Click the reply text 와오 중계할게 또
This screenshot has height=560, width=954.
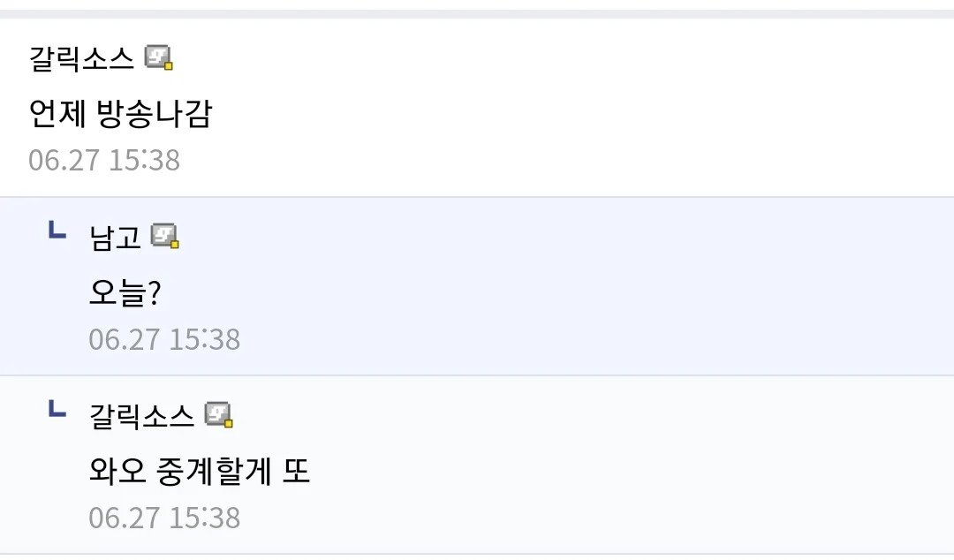200,473
